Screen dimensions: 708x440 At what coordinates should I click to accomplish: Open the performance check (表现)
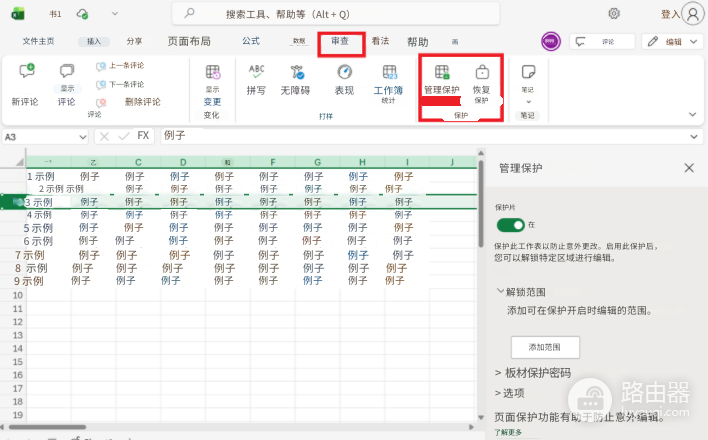coord(344,79)
